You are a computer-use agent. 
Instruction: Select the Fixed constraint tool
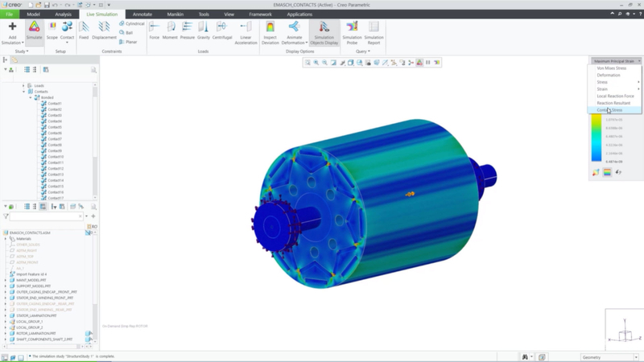pyautogui.click(x=84, y=31)
